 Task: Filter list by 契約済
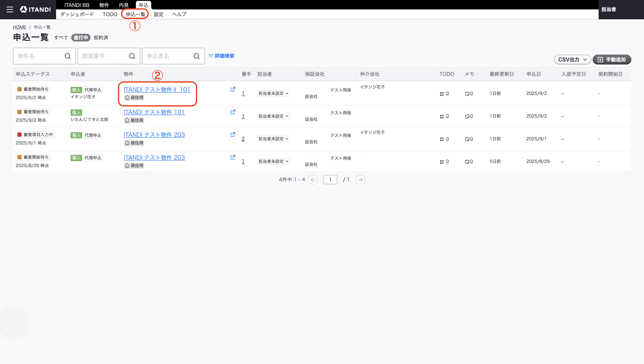(101, 37)
